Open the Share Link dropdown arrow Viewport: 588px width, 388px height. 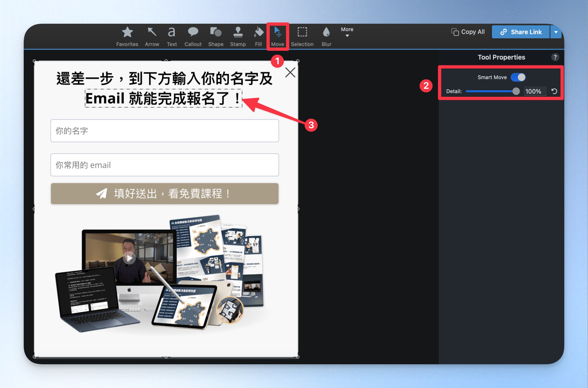pos(556,32)
